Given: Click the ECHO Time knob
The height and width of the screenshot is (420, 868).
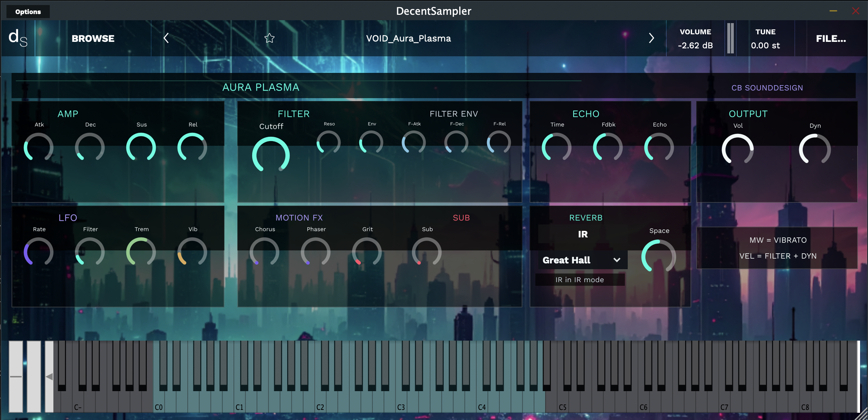Looking at the screenshot, I should (557, 147).
